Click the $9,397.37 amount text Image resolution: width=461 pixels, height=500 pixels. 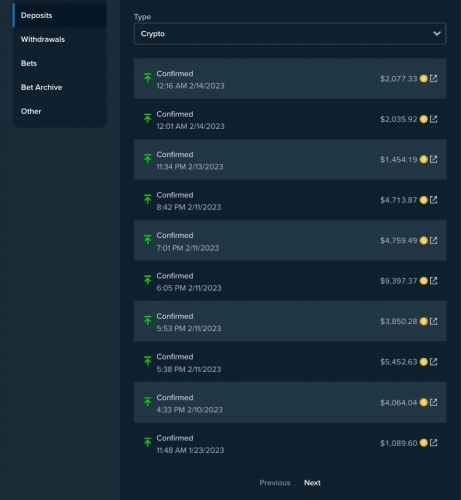[x=399, y=281]
